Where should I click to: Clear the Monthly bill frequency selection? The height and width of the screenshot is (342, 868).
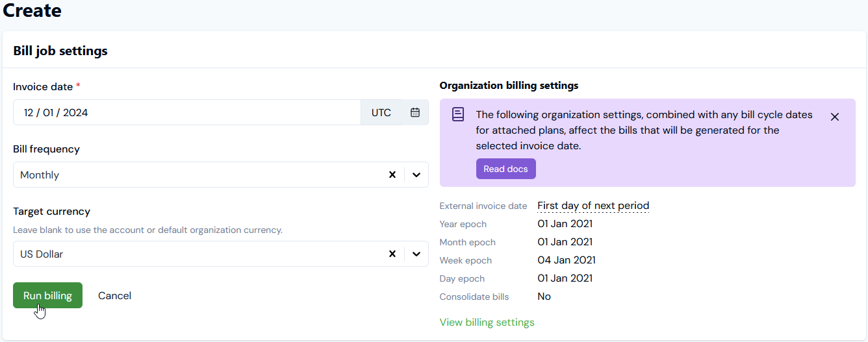[x=392, y=175]
